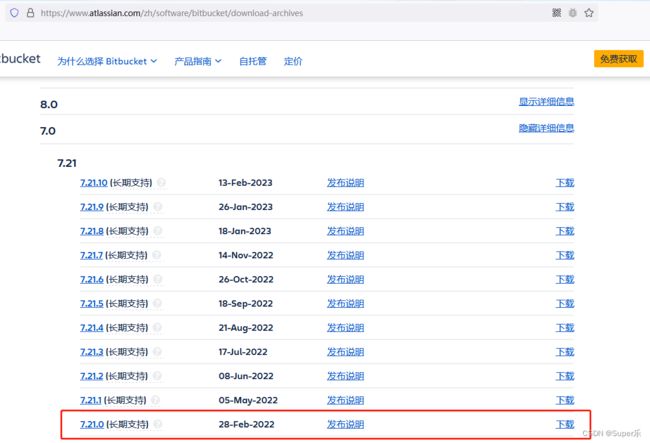Click the info icon next to 7.21.8
The height and width of the screenshot is (443, 650).
(158, 231)
